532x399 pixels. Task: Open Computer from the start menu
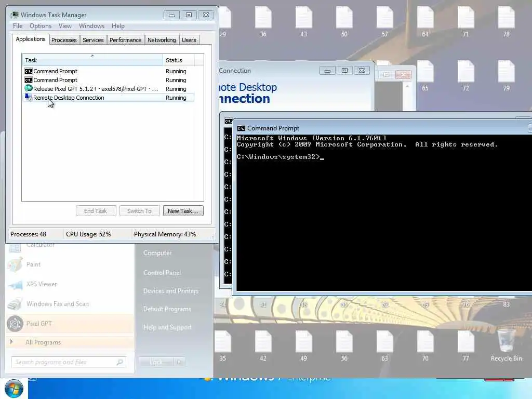[x=157, y=253]
